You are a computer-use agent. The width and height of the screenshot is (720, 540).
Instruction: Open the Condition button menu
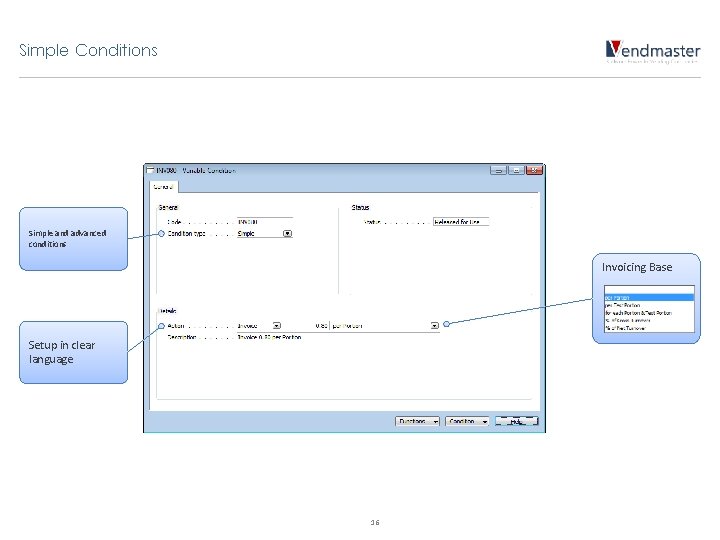click(x=467, y=421)
